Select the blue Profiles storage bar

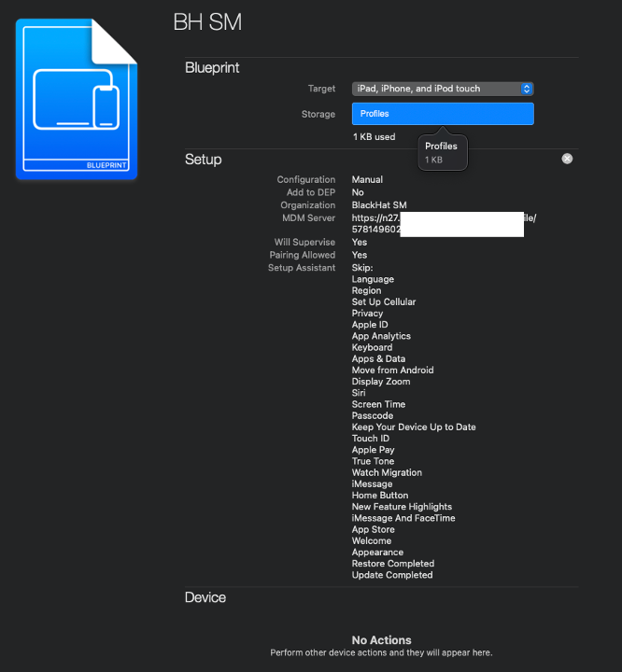[x=442, y=114]
